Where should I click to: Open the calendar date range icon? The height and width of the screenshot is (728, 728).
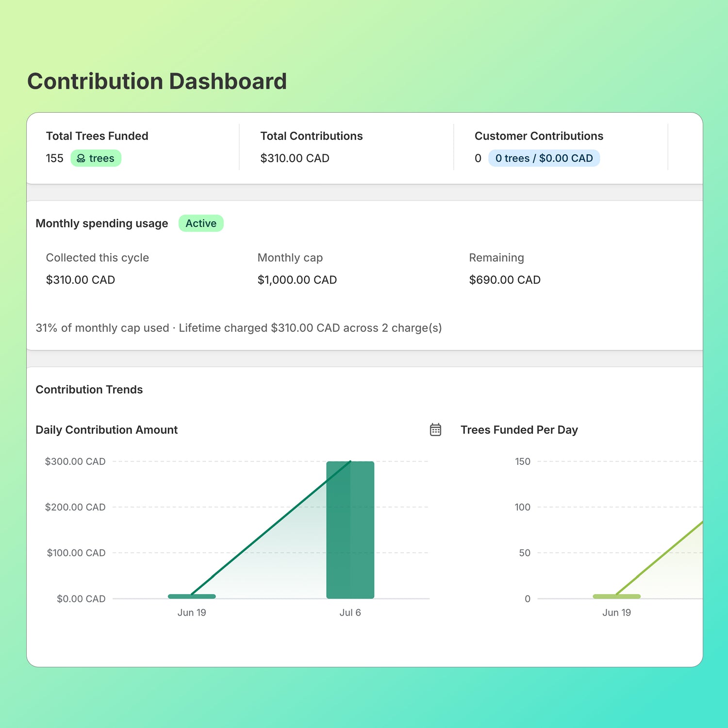pyautogui.click(x=435, y=430)
